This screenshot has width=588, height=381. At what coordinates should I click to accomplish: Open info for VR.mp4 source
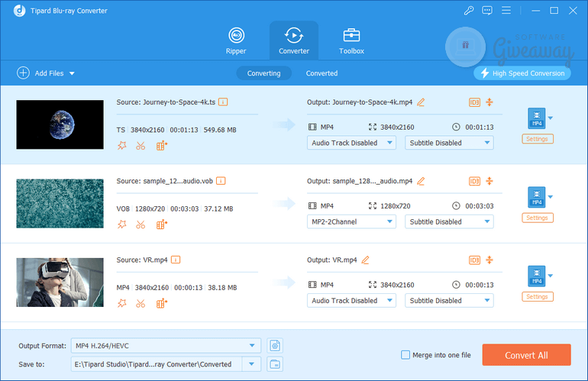click(x=176, y=260)
